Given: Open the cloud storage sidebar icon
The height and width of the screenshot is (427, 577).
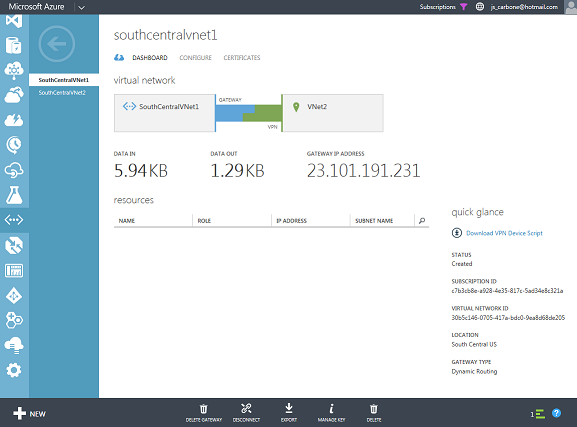Looking at the screenshot, I should [14, 346].
